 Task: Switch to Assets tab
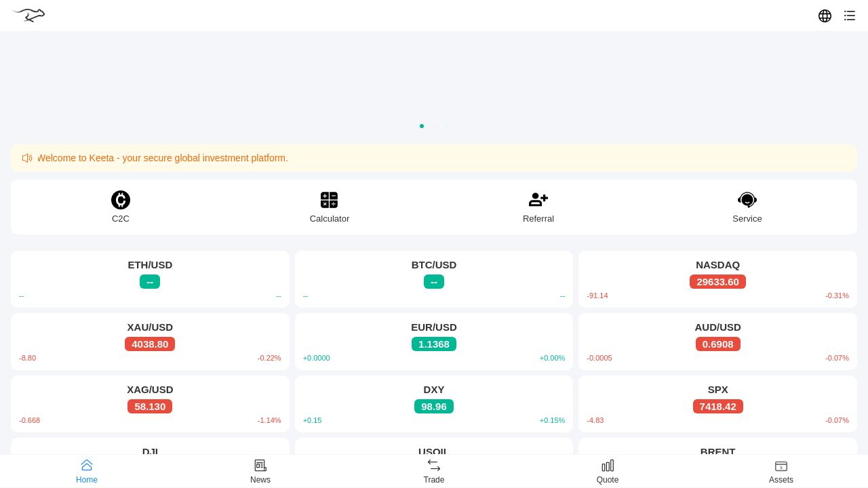point(781,471)
